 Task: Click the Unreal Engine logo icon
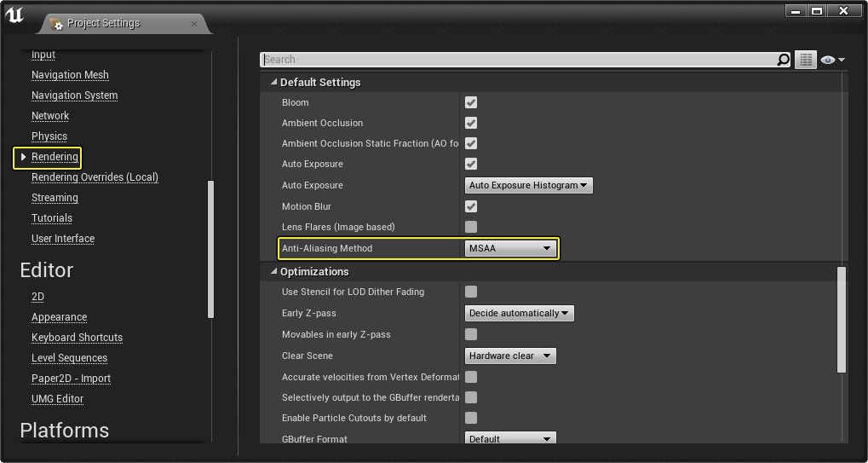coord(15,16)
